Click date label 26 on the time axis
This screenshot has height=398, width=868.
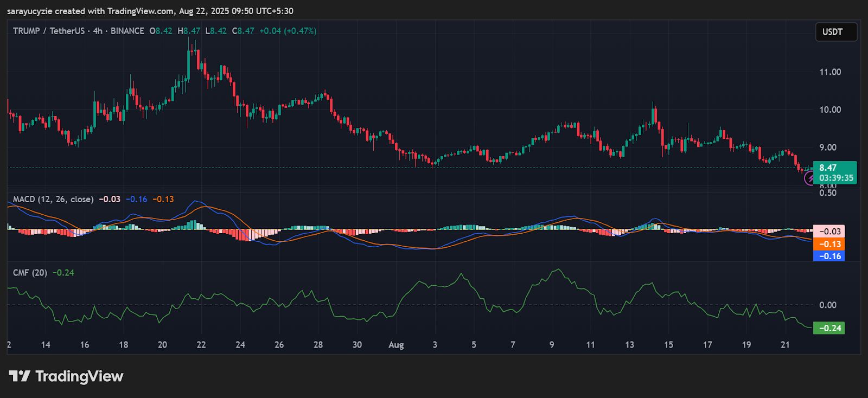click(279, 345)
